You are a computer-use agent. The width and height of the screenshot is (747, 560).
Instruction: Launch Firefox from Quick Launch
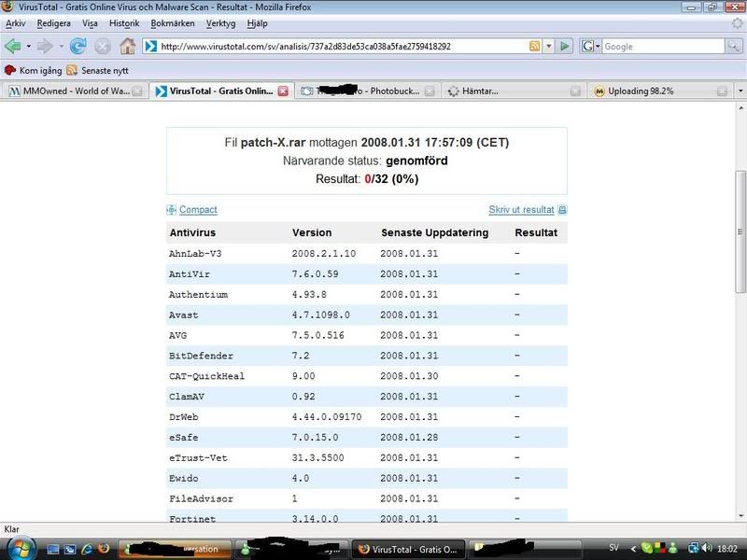[104, 549]
